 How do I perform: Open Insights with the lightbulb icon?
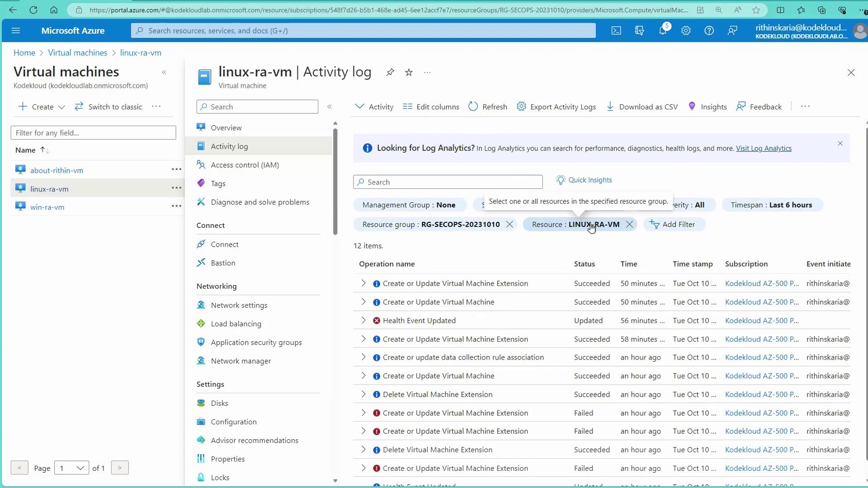coord(692,107)
